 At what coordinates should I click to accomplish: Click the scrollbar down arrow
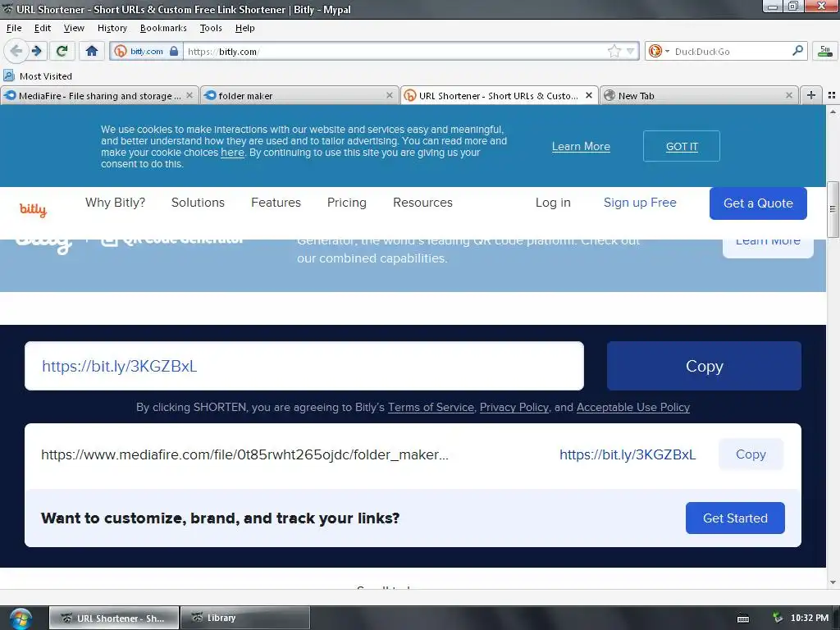coord(833,582)
